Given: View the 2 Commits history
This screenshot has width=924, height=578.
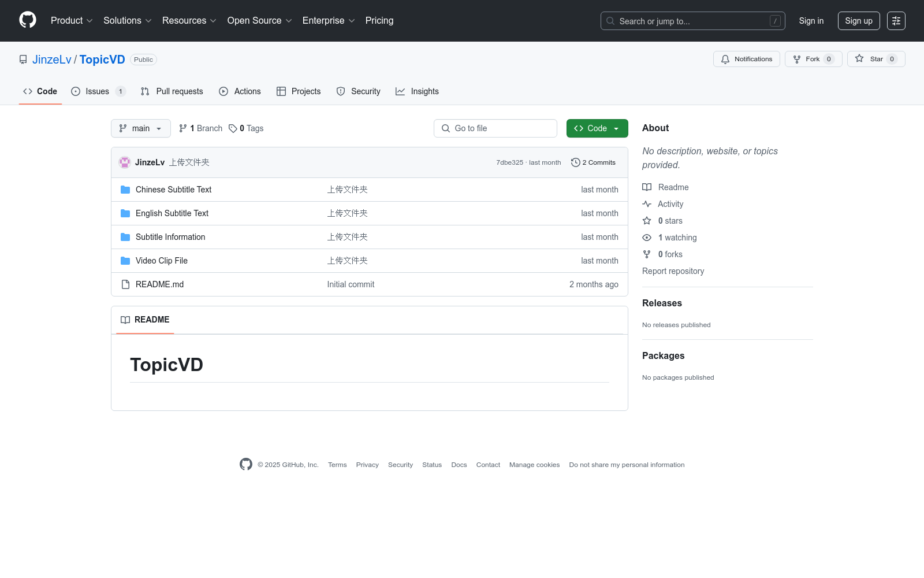Looking at the screenshot, I should click(x=593, y=162).
